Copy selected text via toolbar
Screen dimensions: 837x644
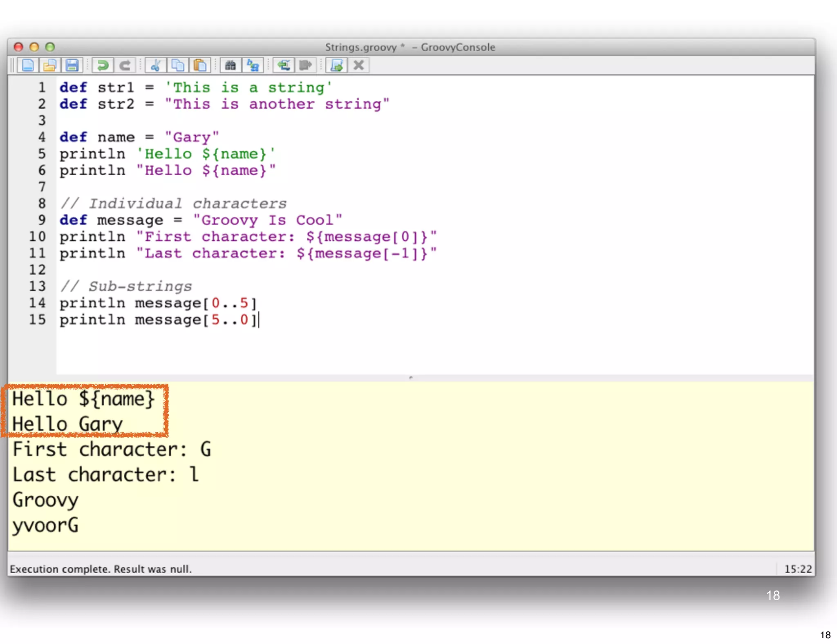point(178,65)
